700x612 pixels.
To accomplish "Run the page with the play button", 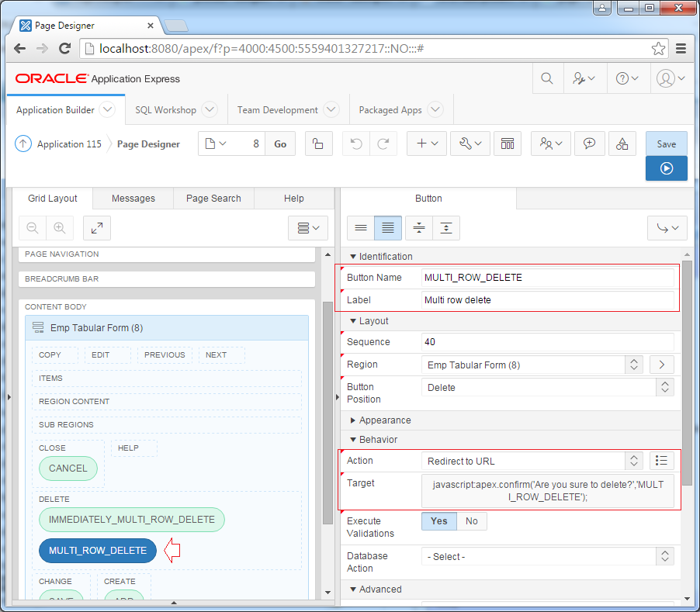I will [666, 168].
